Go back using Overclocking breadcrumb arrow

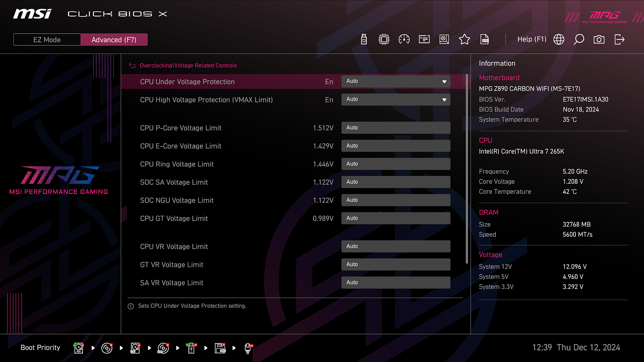click(x=132, y=66)
